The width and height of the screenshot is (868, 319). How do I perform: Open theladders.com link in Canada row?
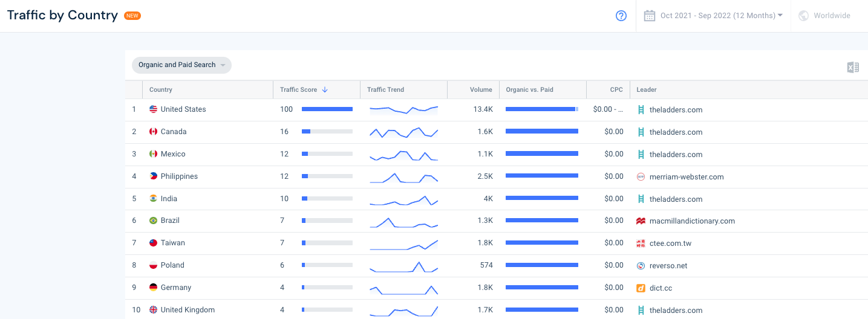tap(676, 132)
